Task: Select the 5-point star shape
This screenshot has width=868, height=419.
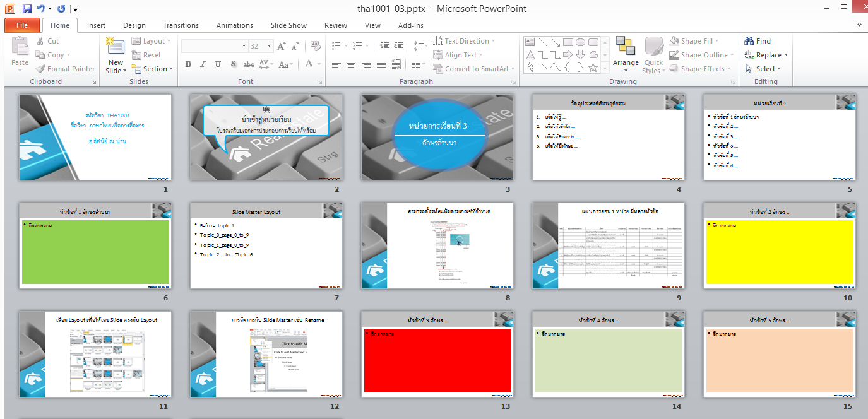Action: 593,68
